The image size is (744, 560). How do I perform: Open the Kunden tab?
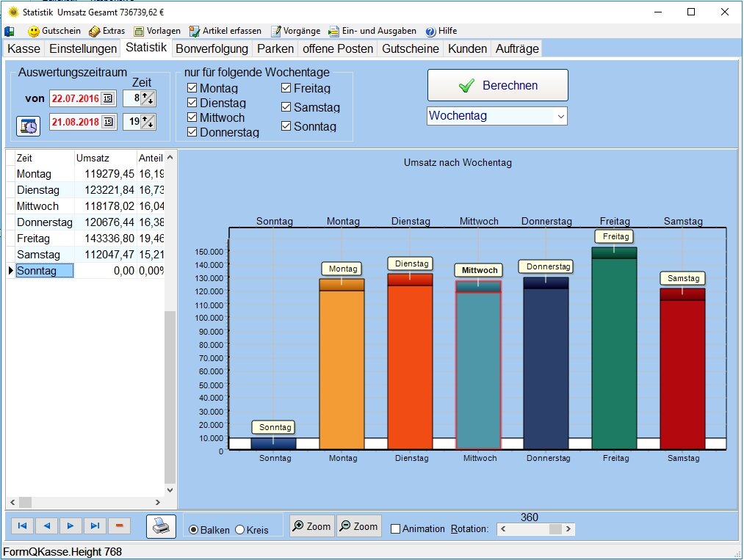pyautogui.click(x=467, y=49)
